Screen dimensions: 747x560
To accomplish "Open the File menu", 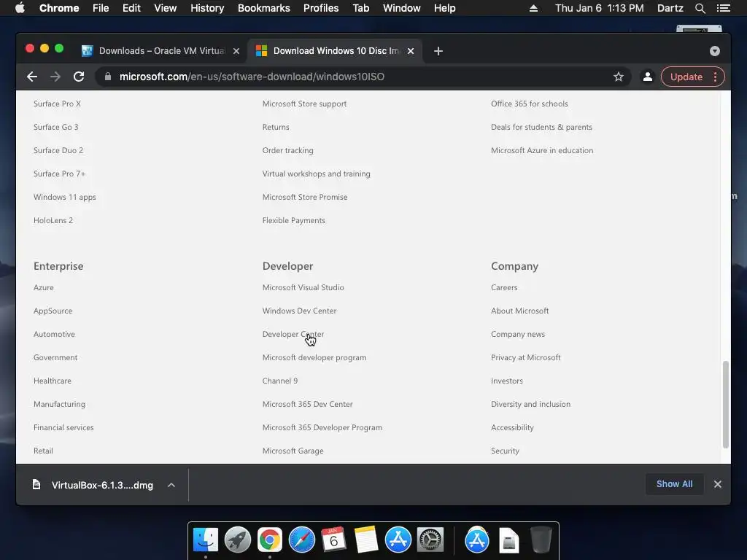I will [101, 8].
